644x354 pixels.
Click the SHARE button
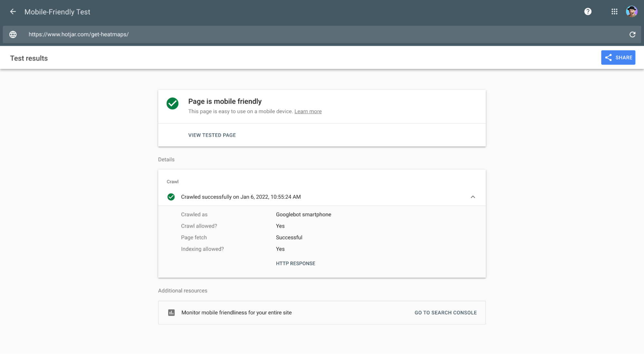coord(618,58)
